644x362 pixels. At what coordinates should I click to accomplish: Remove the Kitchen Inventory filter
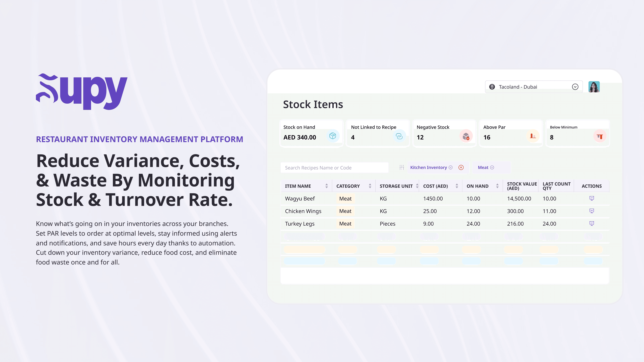(x=461, y=167)
